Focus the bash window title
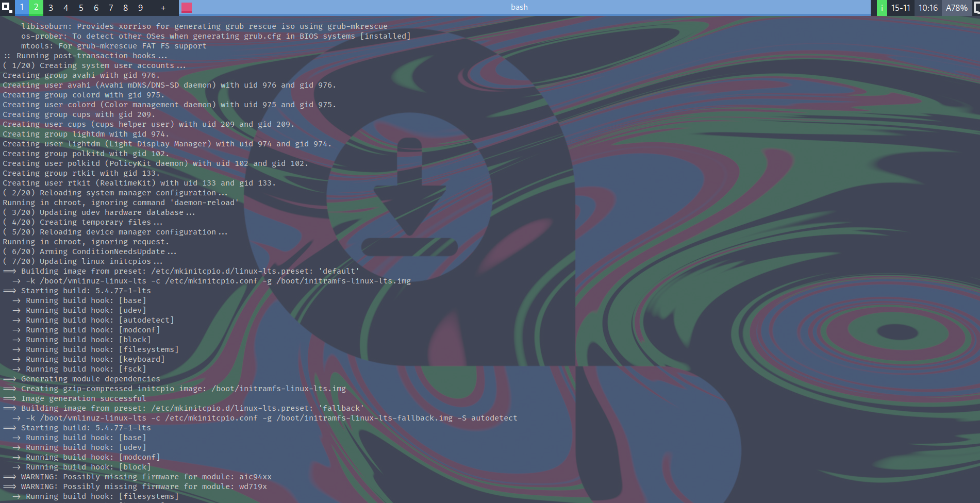Image resolution: width=980 pixels, height=503 pixels. [519, 7]
